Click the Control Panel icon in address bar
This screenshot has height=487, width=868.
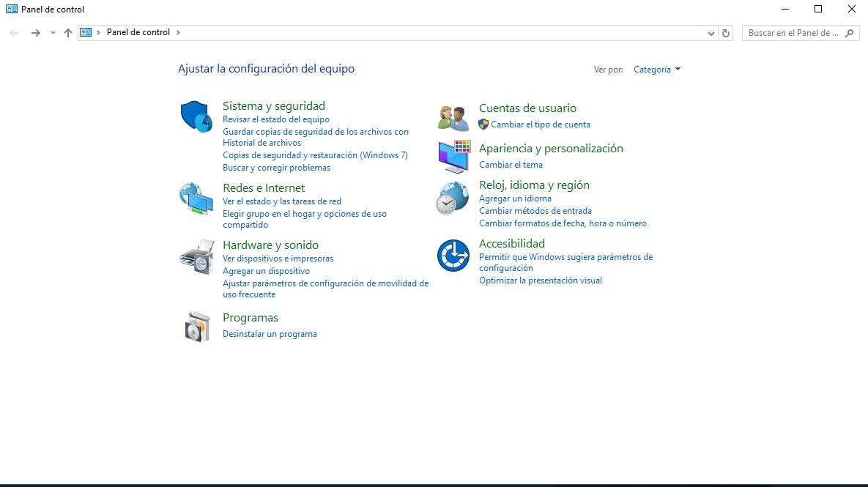pos(86,33)
